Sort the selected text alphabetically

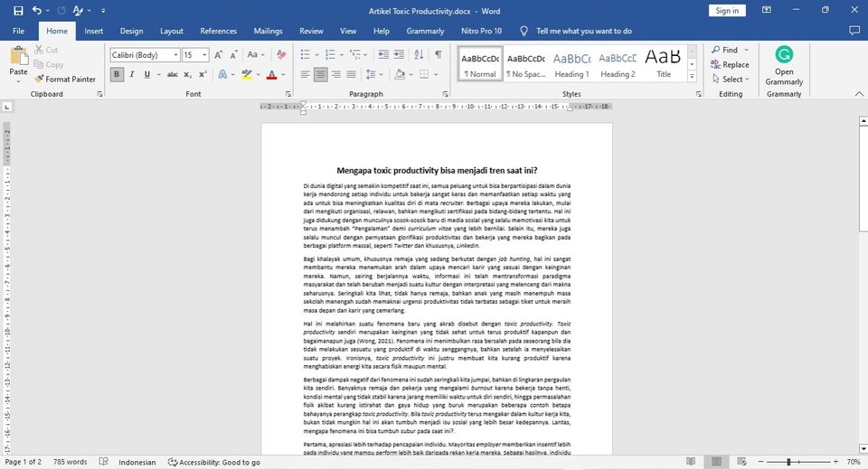(419, 54)
